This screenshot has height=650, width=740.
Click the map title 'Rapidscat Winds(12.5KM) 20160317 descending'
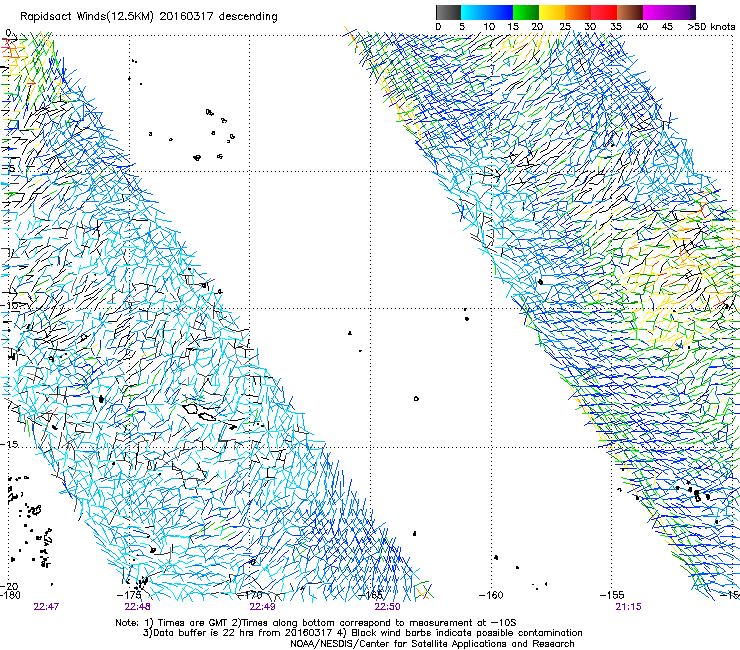pos(149,17)
